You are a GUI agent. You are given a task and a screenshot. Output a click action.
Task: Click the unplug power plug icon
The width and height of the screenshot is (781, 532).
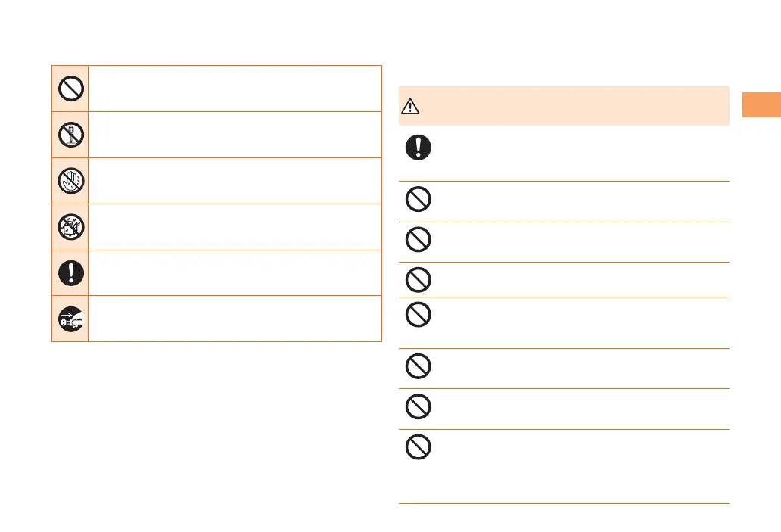click(x=70, y=319)
